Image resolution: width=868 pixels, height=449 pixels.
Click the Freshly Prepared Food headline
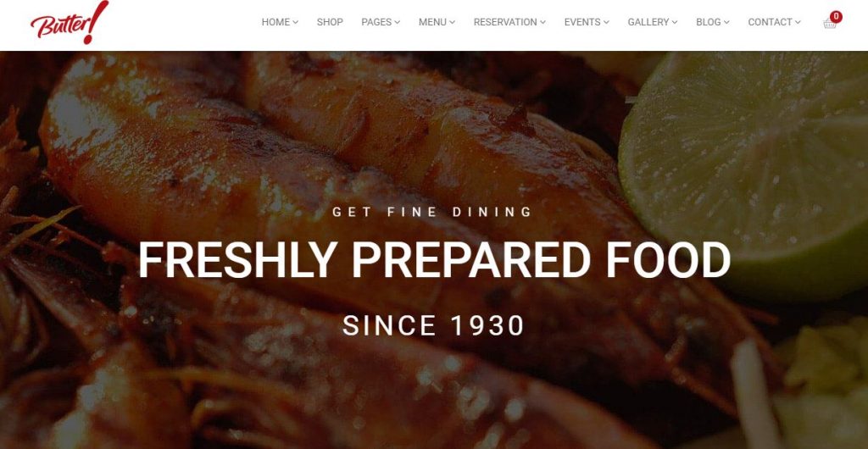435,260
